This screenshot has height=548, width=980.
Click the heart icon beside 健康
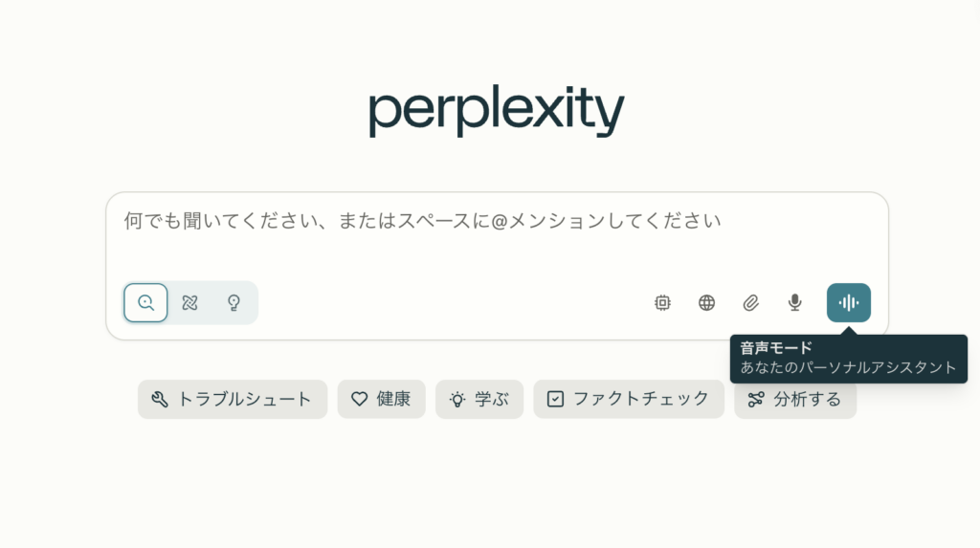pyautogui.click(x=360, y=399)
